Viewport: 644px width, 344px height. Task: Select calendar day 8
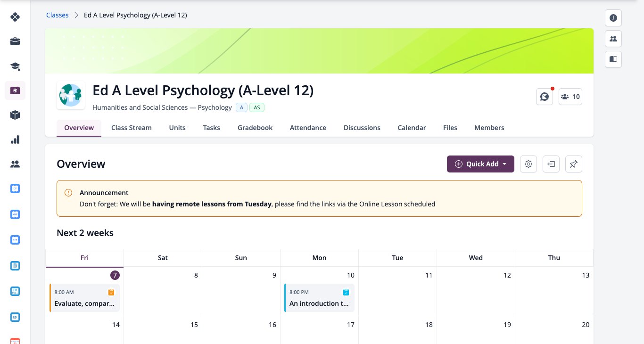pyautogui.click(x=196, y=275)
